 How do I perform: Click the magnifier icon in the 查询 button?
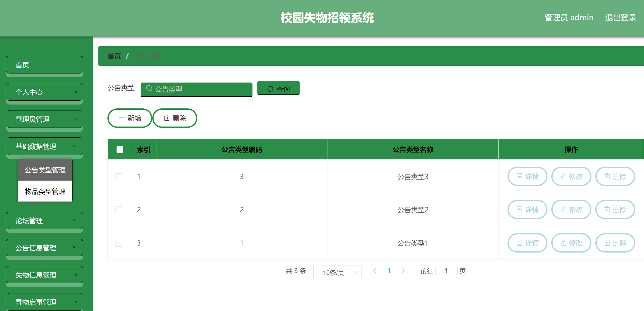(270, 89)
